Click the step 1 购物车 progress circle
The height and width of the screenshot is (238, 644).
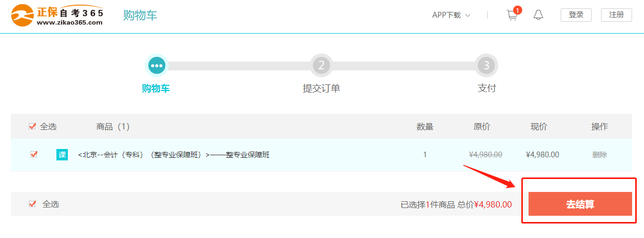pos(156,65)
